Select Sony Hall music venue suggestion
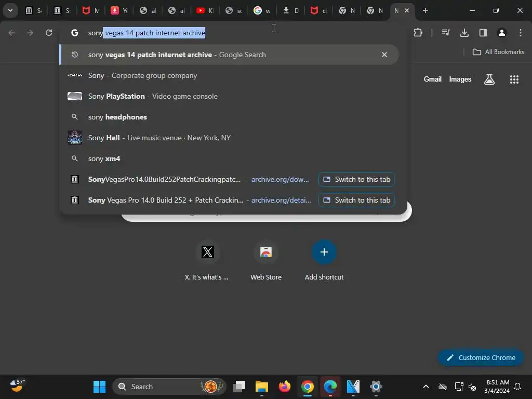The image size is (532, 399). 229,138
